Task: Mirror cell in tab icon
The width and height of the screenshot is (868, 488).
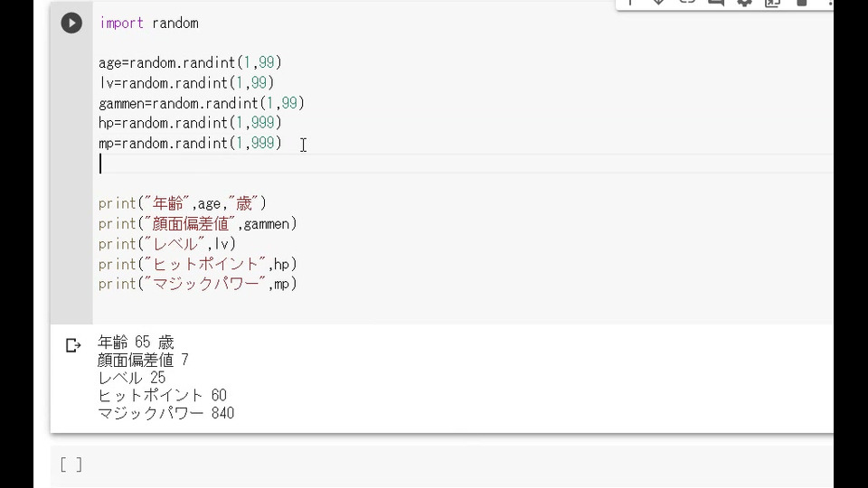Action: tap(773, 2)
